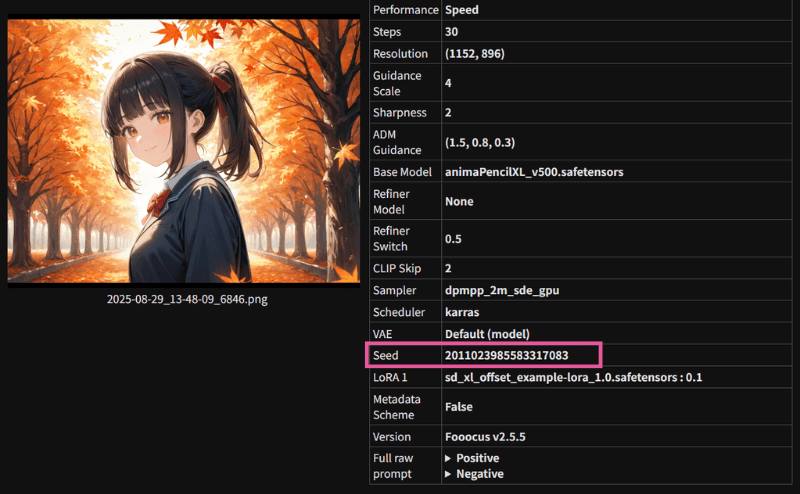Image resolution: width=800 pixels, height=494 pixels.
Task: Expand the Positive raw prompt section
Action: pyautogui.click(x=476, y=458)
